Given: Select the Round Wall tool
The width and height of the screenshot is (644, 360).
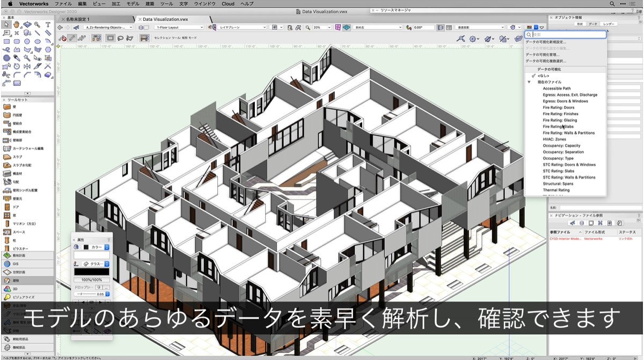Looking at the screenshot, I should (x=27, y=115).
